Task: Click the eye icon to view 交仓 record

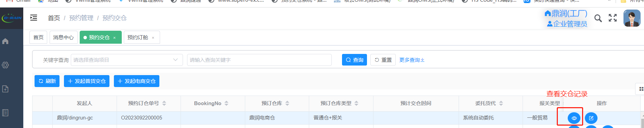Action: (574, 118)
